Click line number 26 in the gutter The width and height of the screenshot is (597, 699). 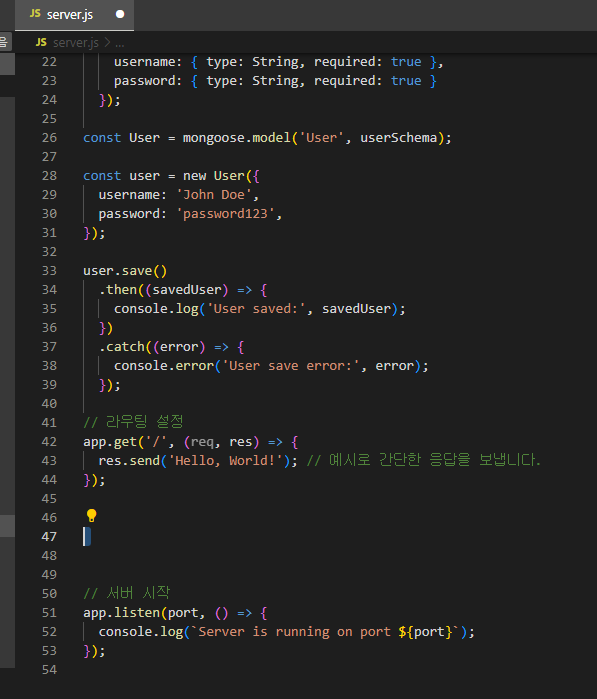pos(49,138)
